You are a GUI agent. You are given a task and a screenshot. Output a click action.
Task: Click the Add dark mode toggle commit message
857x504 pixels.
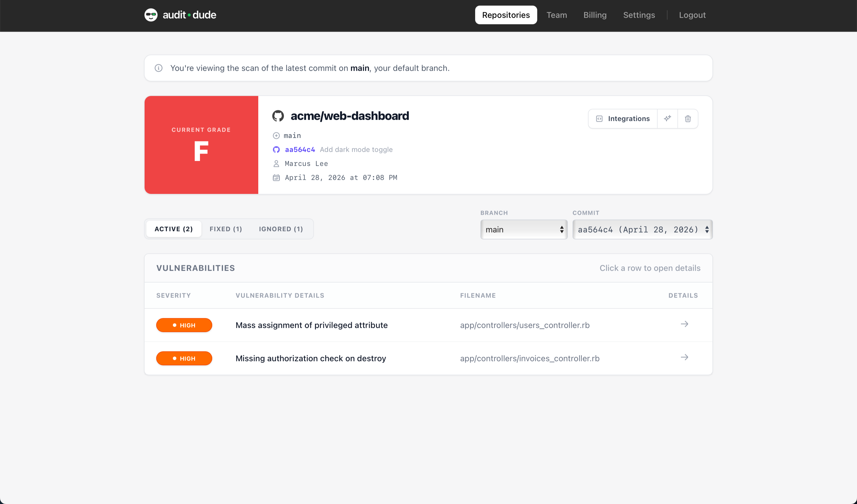356,150
